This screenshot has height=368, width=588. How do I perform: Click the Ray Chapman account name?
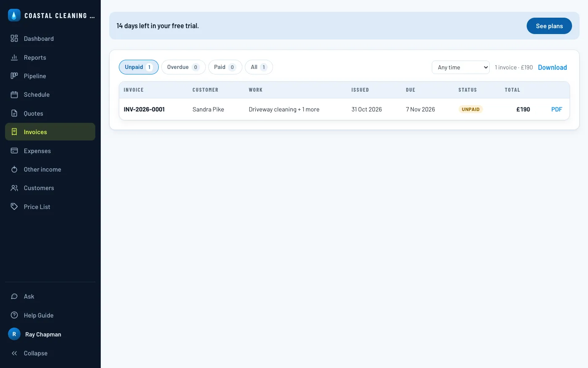(43, 334)
